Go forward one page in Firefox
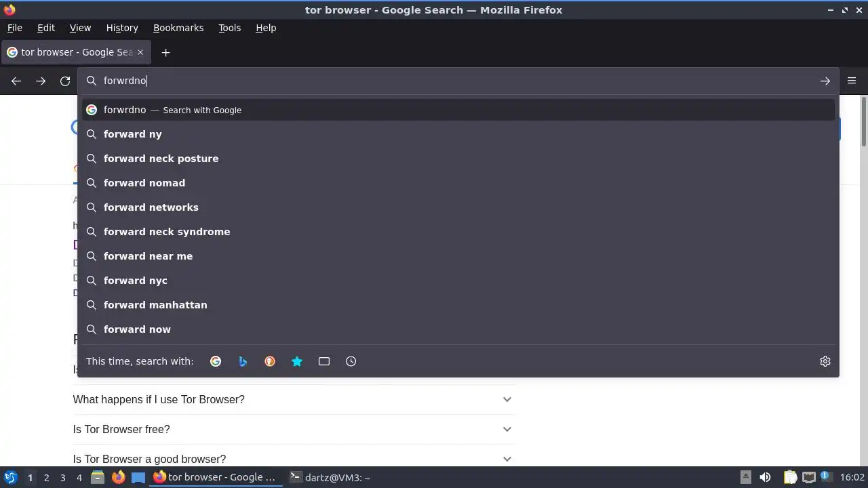The width and height of the screenshot is (868, 488). pos(41,81)
